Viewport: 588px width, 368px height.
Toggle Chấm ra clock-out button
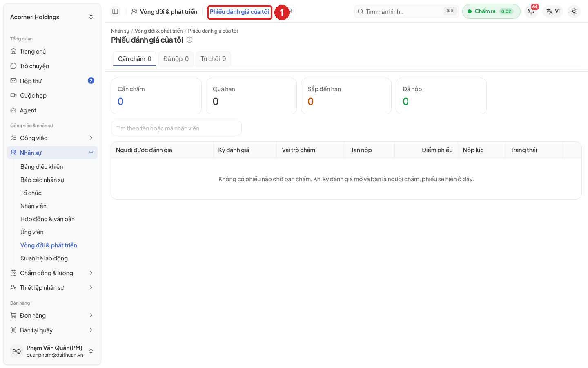tap(491, 11)
